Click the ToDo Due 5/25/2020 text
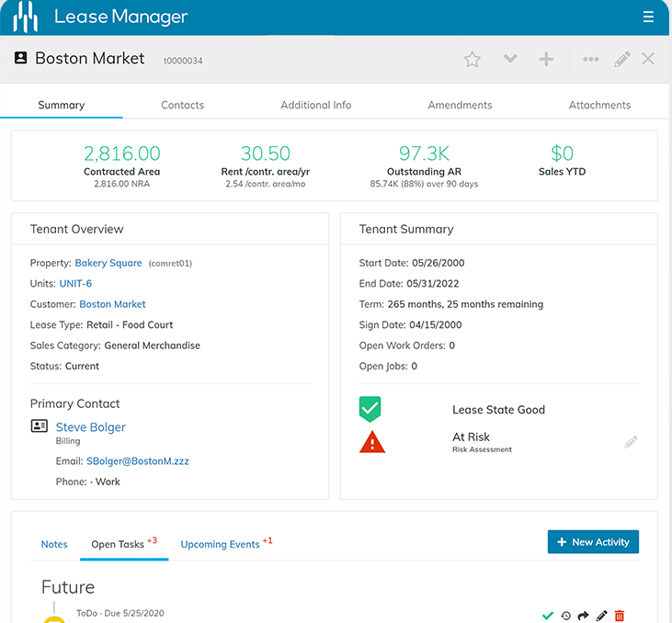Image resolution: width=672 pixels, height=623 pixels. [x=120, y=613]
